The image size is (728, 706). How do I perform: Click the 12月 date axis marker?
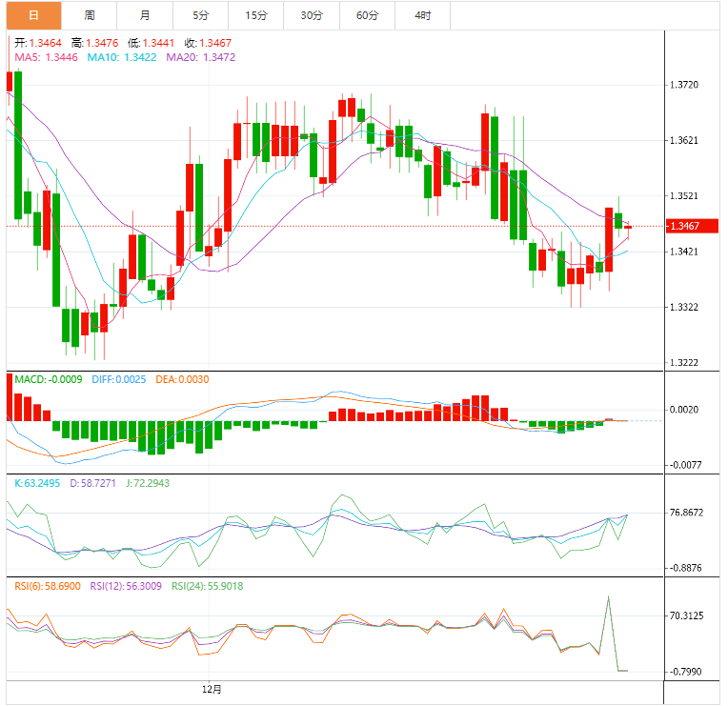(212, 688)
